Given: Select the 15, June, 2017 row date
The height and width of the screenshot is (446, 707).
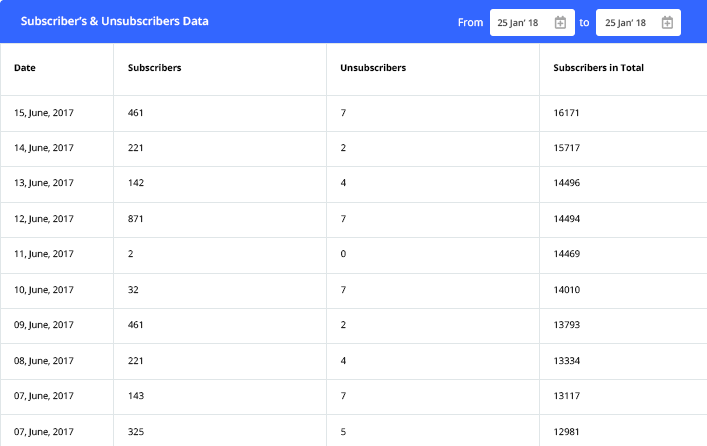Looking at the screenshot, I should [44, 113].
